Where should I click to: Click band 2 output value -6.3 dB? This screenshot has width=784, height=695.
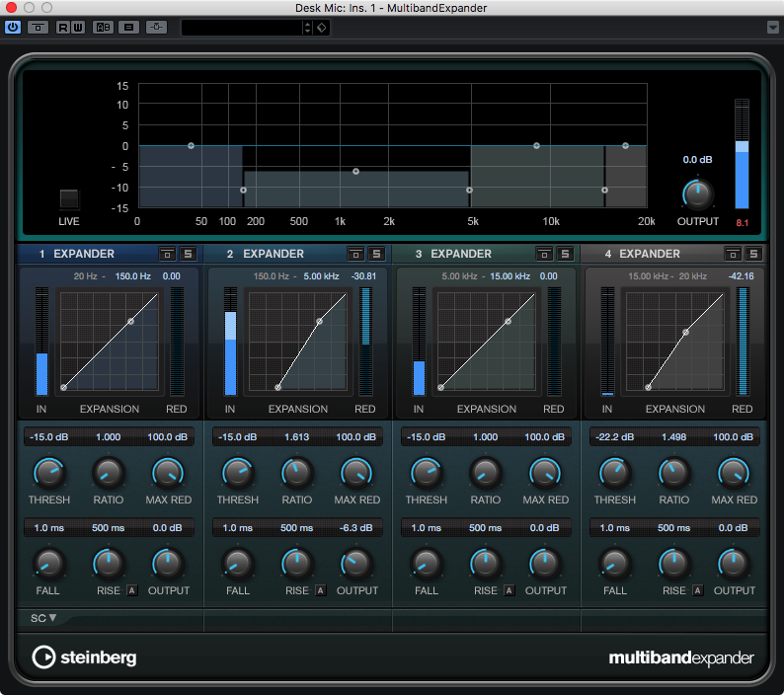357,528
